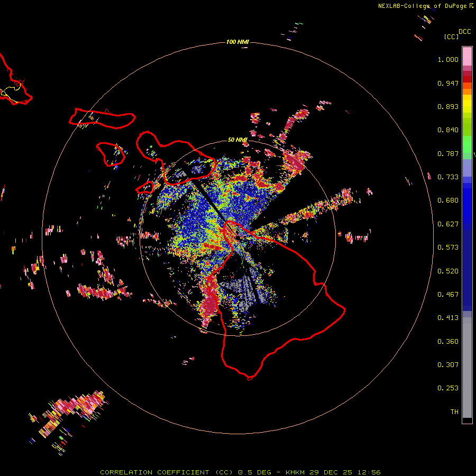Viewport: 476px width, 476px height.
Task: Click the 0.947 legend value
Action: (448, 83)
